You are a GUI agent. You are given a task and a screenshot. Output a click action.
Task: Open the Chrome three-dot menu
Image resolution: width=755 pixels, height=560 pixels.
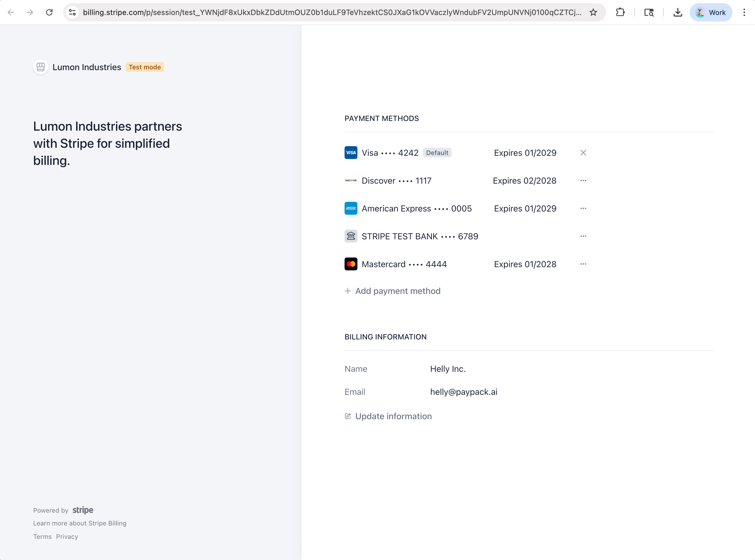tap(744, 12)
